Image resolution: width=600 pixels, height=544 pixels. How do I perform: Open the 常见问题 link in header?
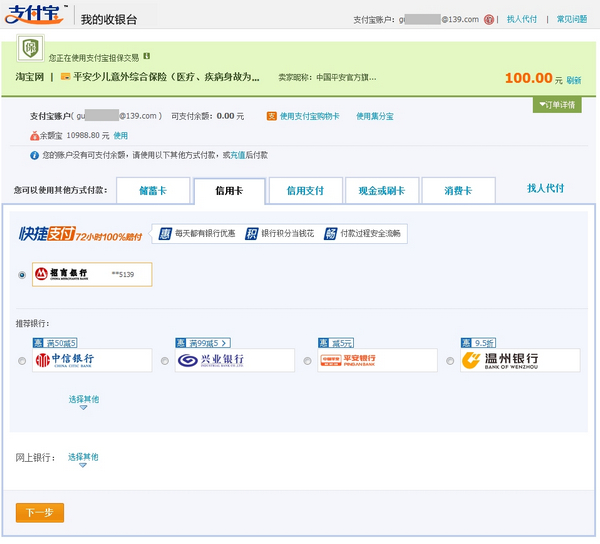[x=572, y=19]
